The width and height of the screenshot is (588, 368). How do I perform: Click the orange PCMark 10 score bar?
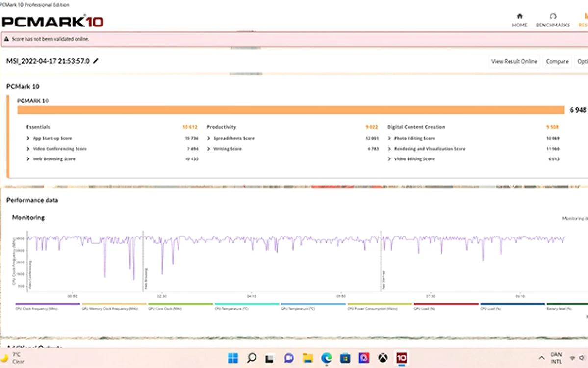pos(291,110)
